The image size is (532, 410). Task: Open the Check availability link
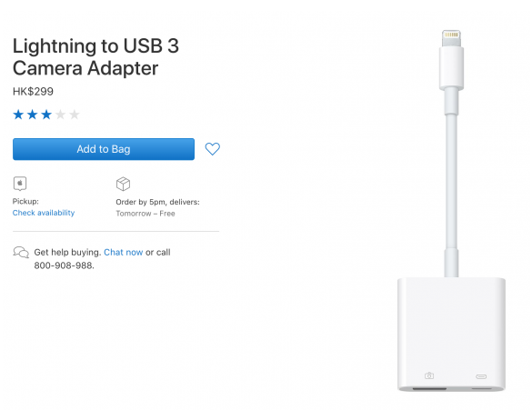(44, 213)
